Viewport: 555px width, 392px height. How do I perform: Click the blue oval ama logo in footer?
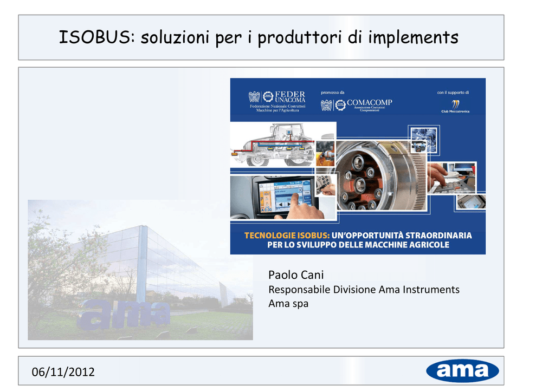[x=462, y=371]
